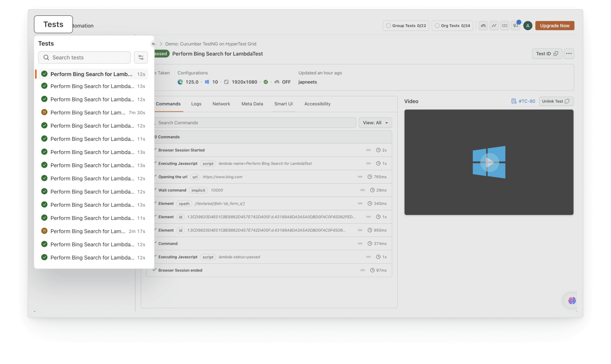This screenshot has height=364, width=611.
Task: Switch to the Logs tab
Action: point(196,104)
